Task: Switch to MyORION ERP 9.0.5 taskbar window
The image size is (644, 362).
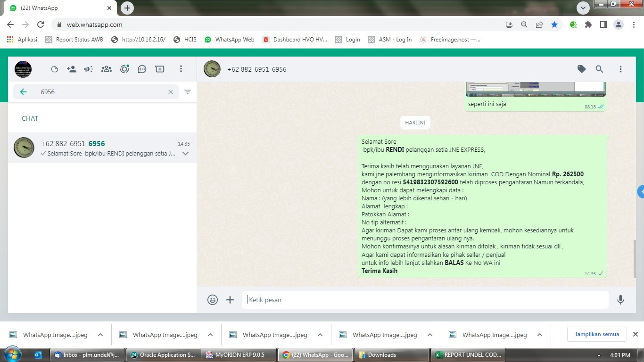Action: (x=238, y=355)
